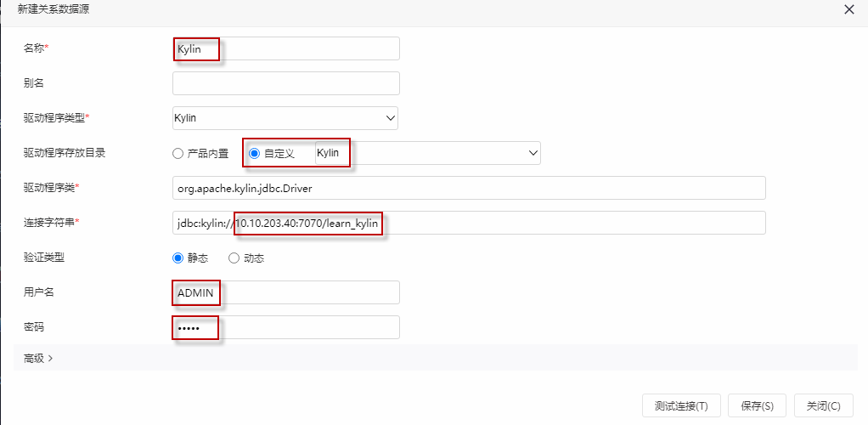868x425 pixels.
Task: Click the 关闭(C) button
Action: tap(823, 405)
